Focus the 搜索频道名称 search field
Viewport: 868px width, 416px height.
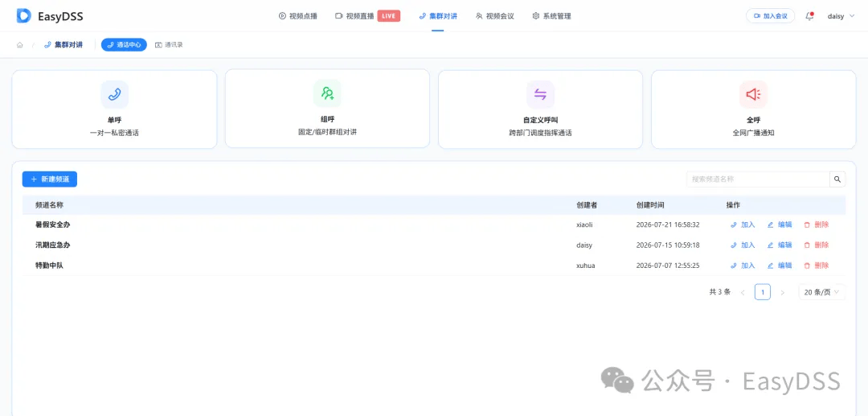pos(758,179)
